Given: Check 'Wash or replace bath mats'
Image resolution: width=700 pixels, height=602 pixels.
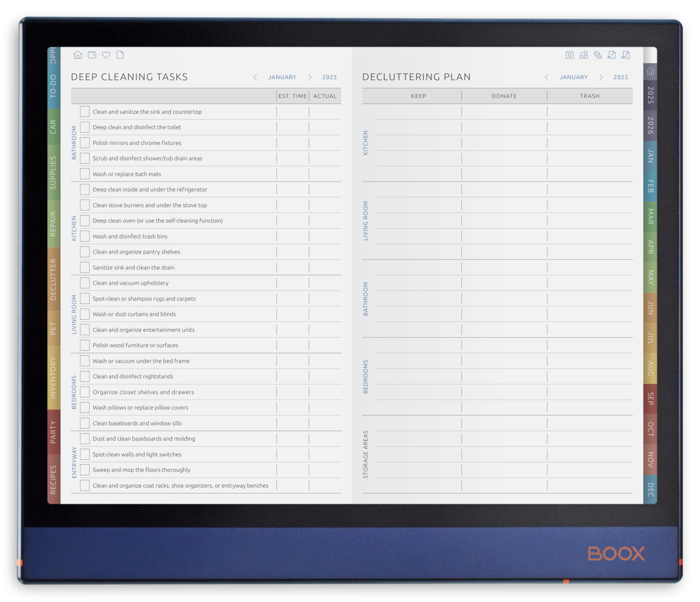Looking at the screenshot, I should coord(84,174).
